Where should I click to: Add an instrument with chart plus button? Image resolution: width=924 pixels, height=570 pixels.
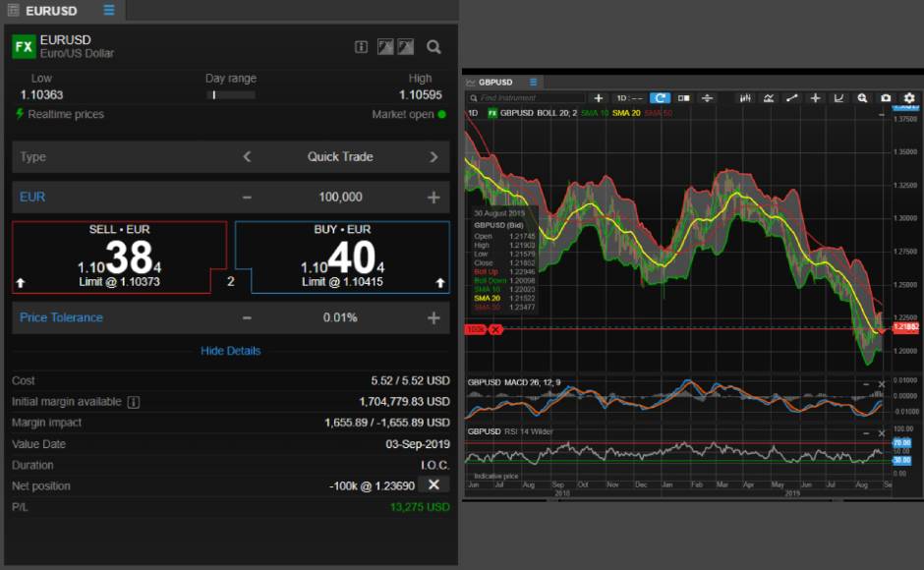tap(598, 98)
